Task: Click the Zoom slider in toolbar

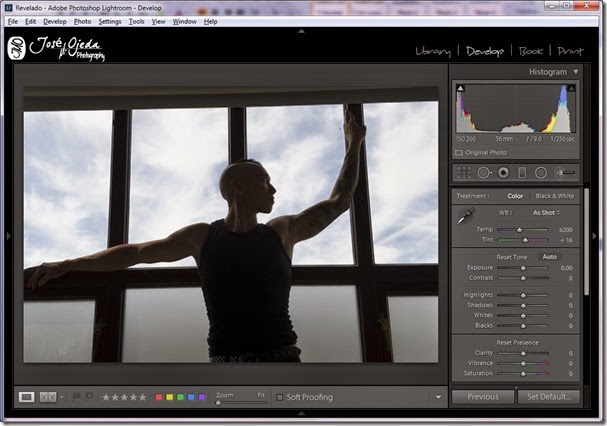Action: click(242, 403)
